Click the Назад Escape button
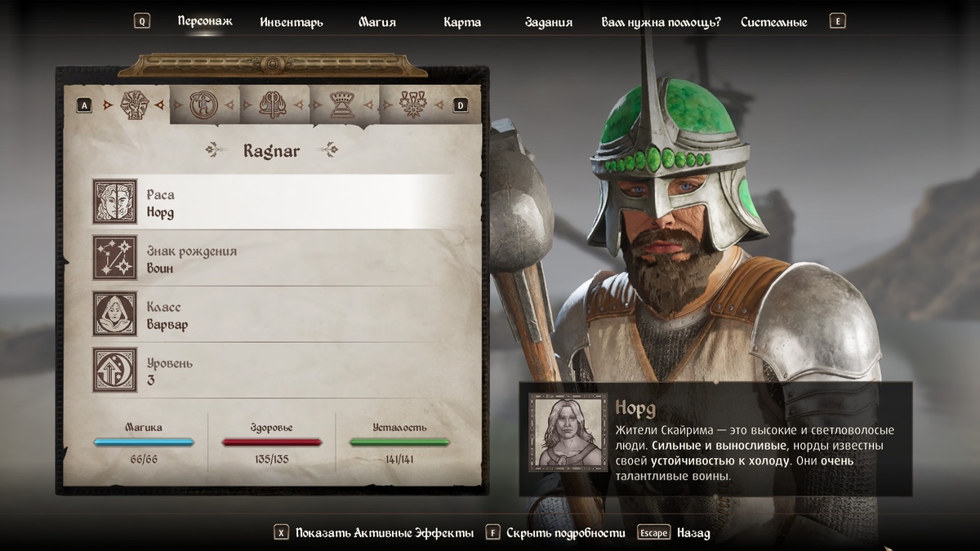This screenshot has width=980, height=551. (674, 533)
